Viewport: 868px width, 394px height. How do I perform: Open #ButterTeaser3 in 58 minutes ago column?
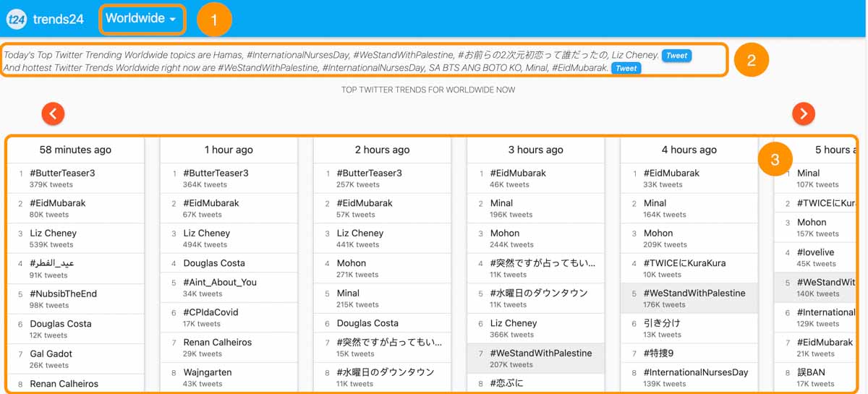coord(62,174)
